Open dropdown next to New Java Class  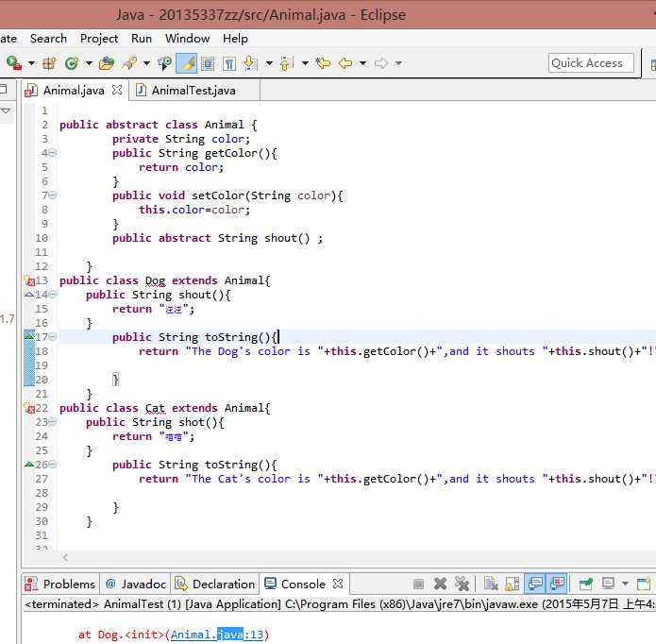click(x=89, y=63)
